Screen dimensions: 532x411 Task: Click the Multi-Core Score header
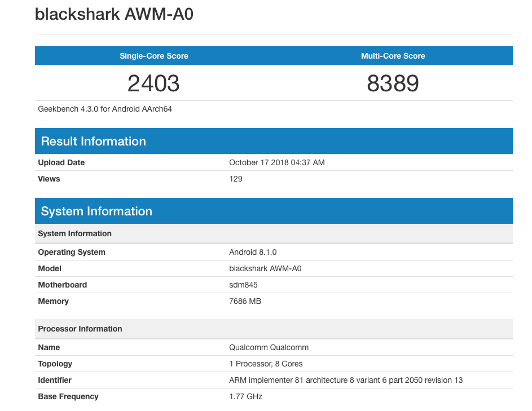tap(393, 56)
